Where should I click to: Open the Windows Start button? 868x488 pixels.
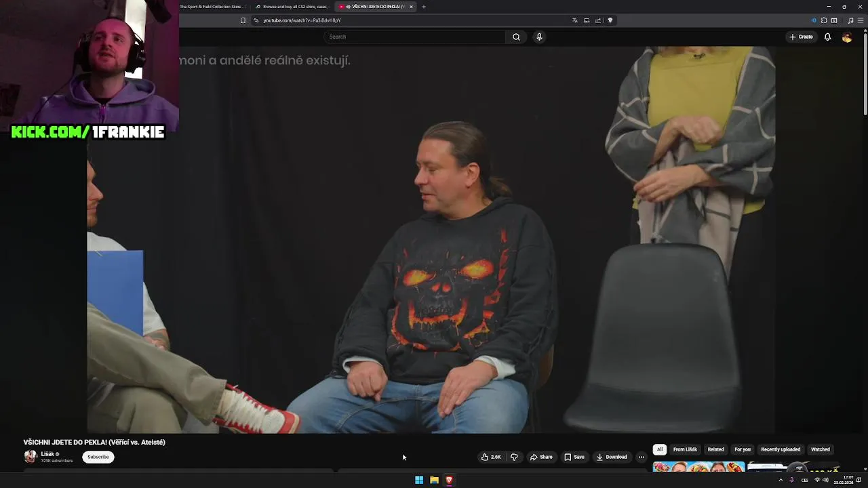(x=419, y=480)
